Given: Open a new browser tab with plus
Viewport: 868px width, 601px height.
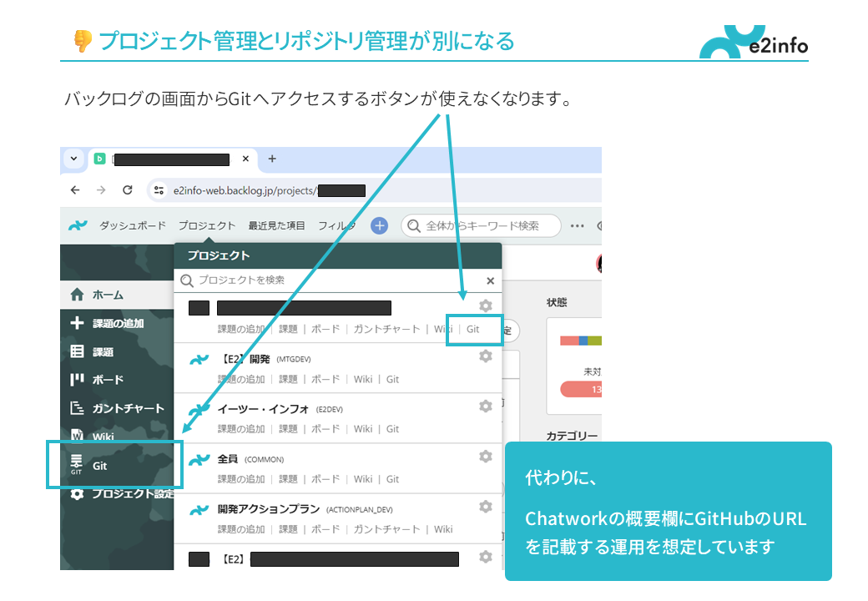Looking at the screenshot, I should click(x=271, y=159).
